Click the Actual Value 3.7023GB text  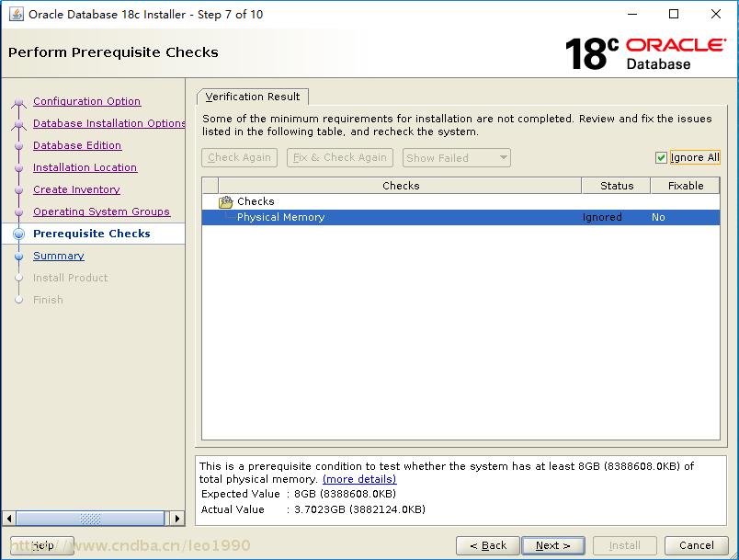coord(359,509)
